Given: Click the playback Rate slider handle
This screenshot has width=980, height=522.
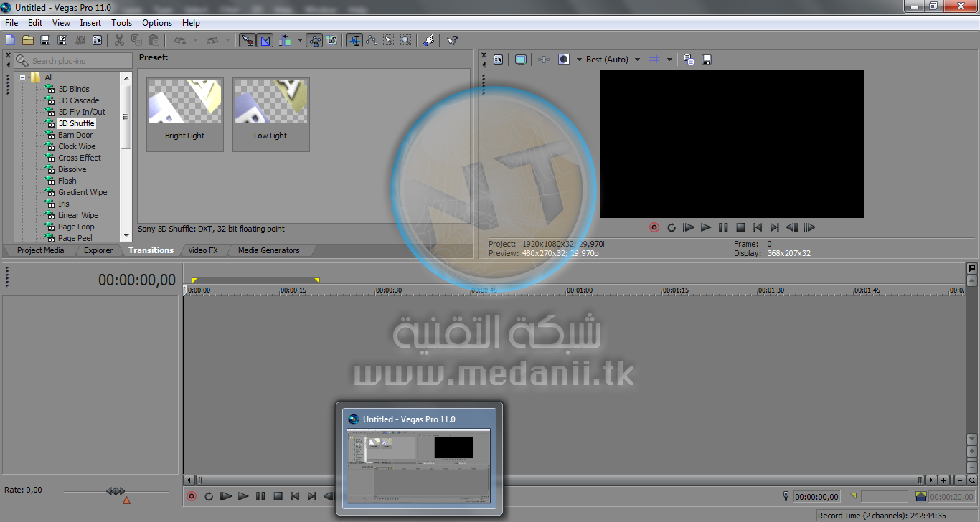Looking at the screenshot, I should point(115,491).
